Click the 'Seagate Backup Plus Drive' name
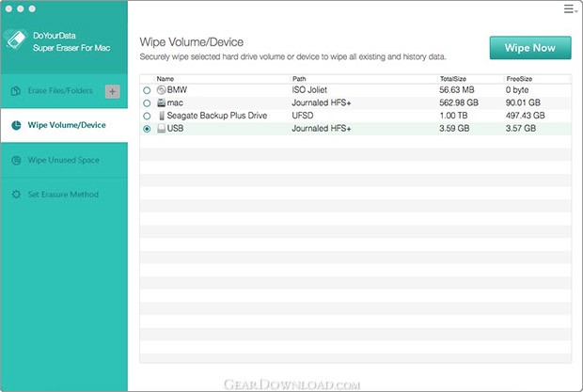This screenshot has width=583, height=392. [217, 116]
